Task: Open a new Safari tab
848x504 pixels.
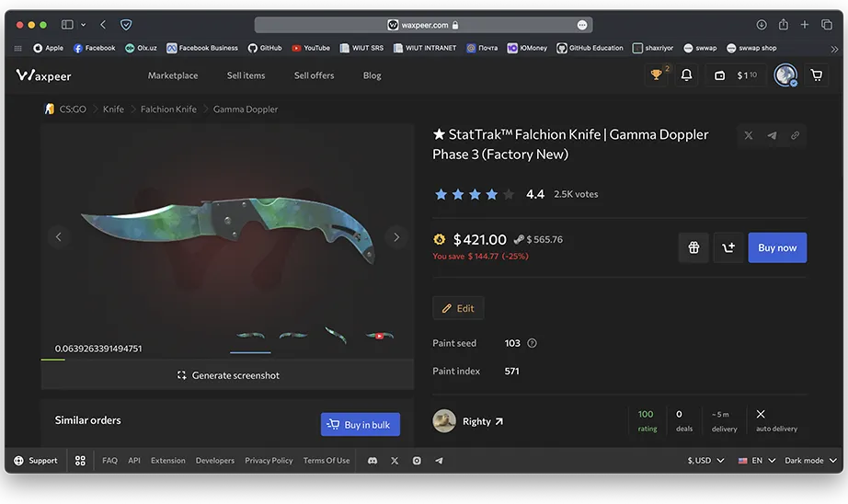Action: coord(805,24)
